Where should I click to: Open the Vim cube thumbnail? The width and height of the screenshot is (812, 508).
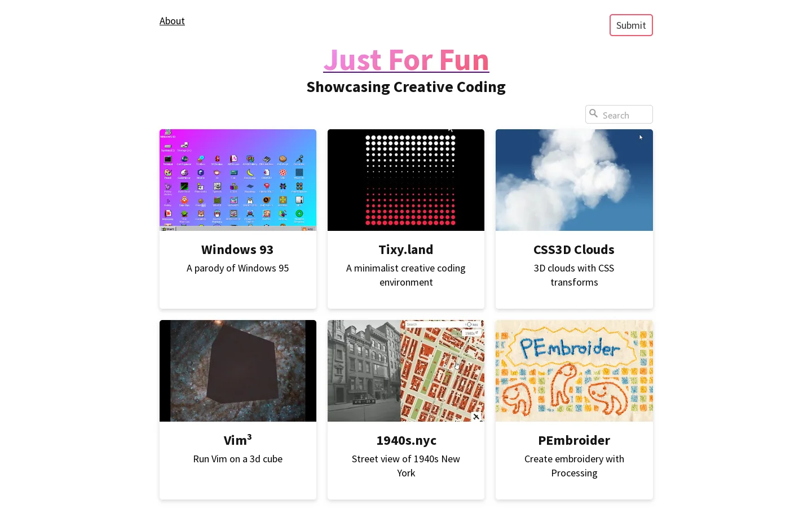[238, 371]
